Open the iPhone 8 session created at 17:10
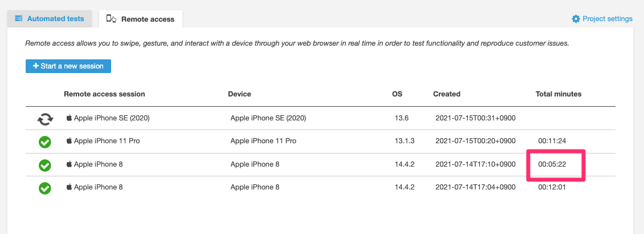 [98, 164]
